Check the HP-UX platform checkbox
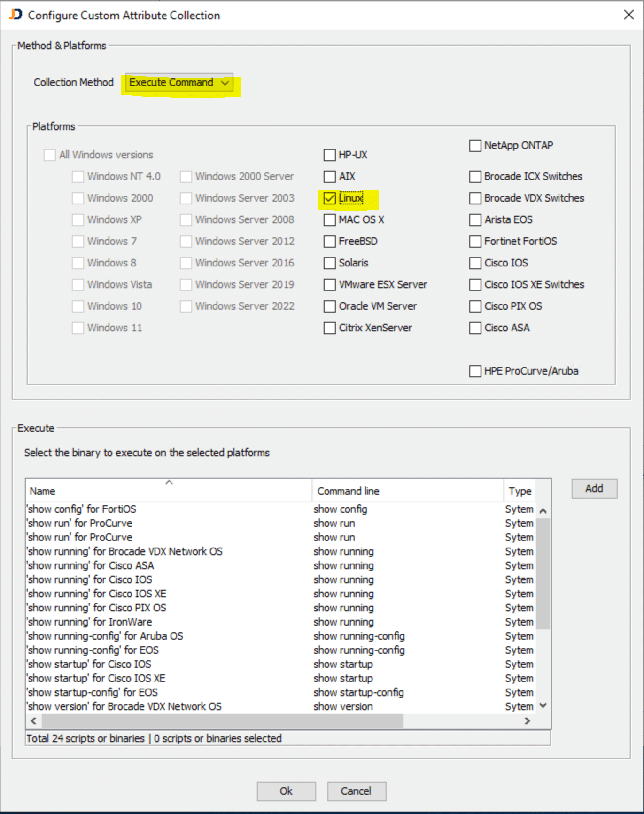644x814 pixels. 330,155
